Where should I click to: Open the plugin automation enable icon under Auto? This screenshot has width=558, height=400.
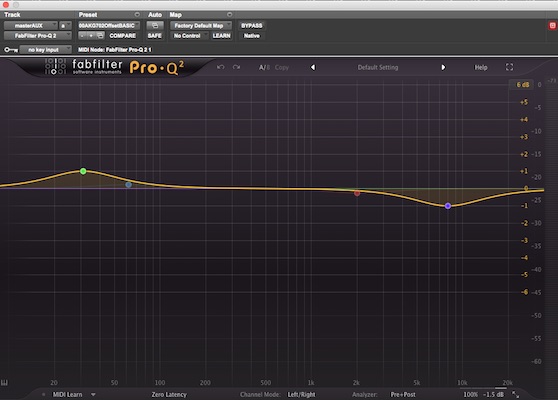(x=155, y=26)
